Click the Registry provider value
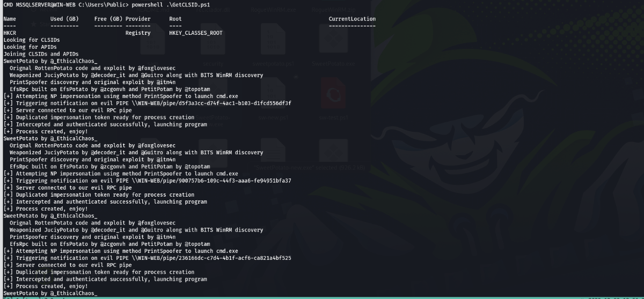The height and width of the screenshot is (299, 644). pyautogui.click(x=138, y=33)
